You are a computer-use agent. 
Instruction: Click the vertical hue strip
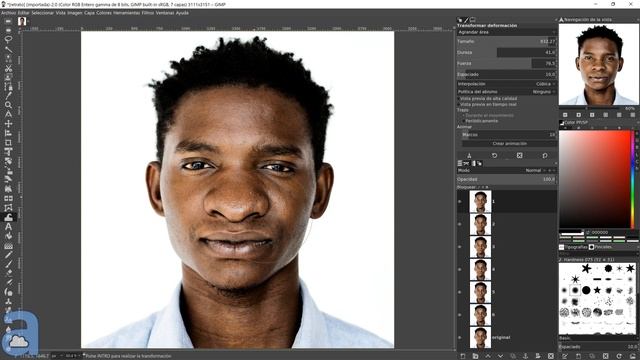coord(633,180)
